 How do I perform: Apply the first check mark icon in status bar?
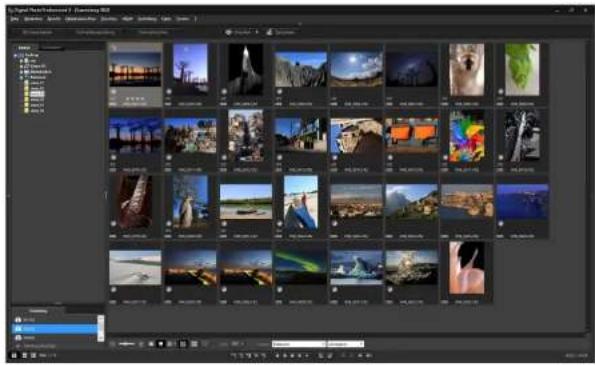tap(234, 356)
